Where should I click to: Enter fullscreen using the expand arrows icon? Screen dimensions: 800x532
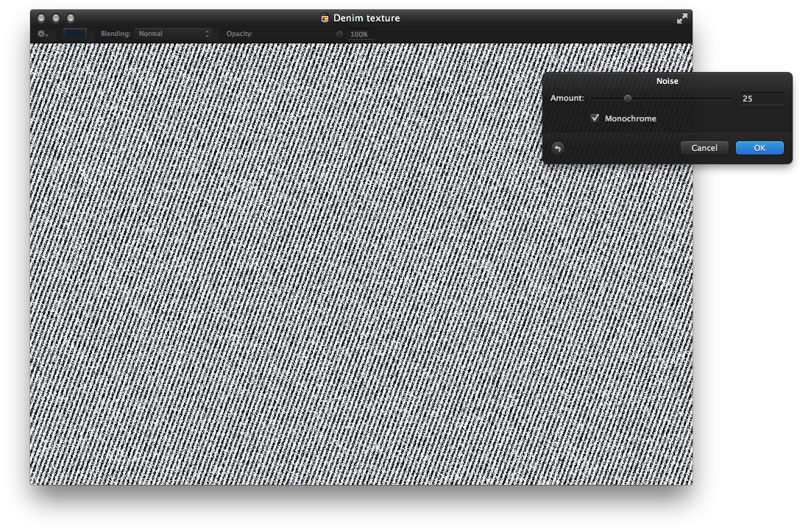(x=682, y=18)
